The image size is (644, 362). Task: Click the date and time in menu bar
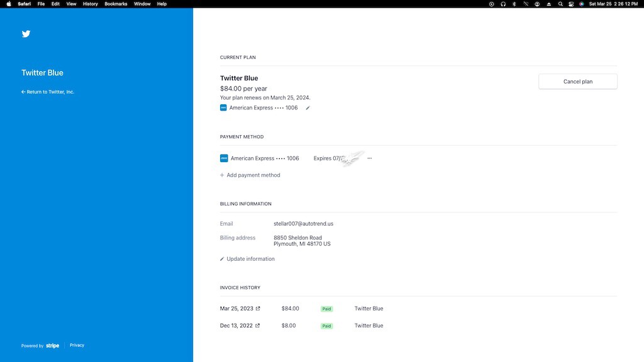(x=613, y=4)
